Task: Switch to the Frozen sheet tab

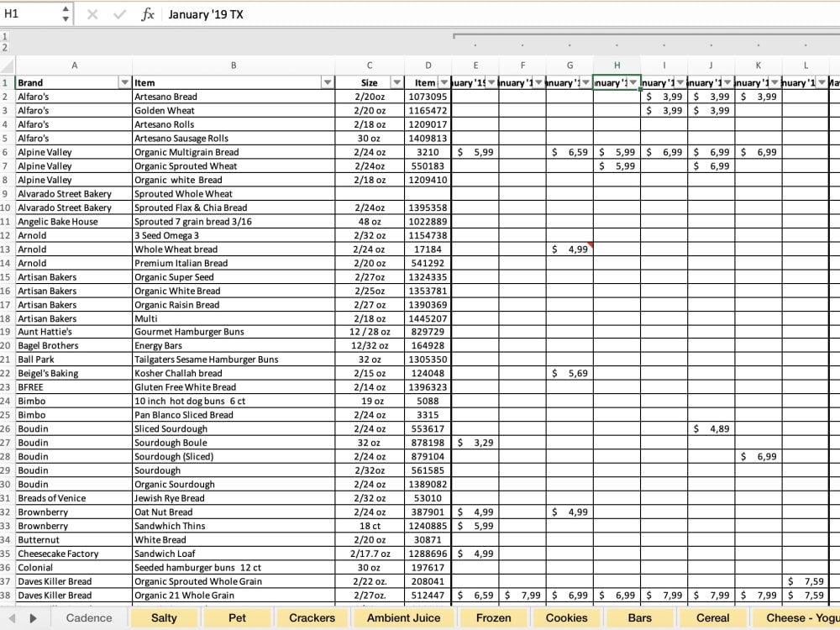Action: point(493,617)
